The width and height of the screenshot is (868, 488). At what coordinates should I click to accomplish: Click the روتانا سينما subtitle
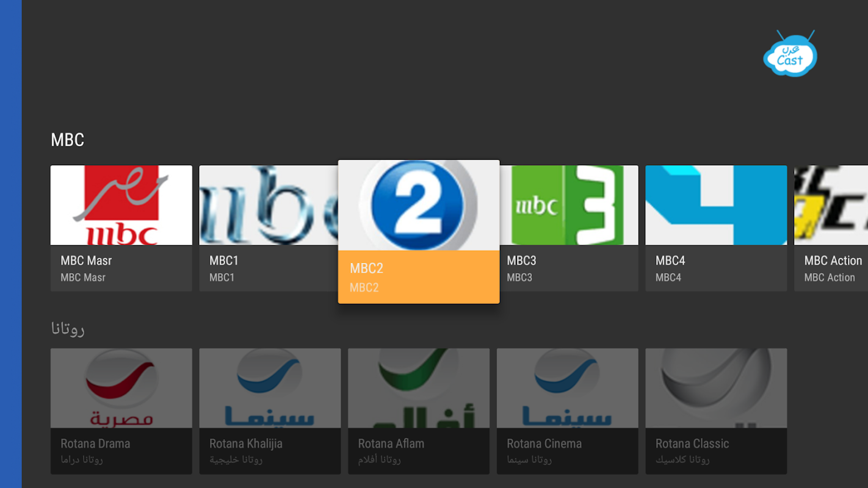529,460
